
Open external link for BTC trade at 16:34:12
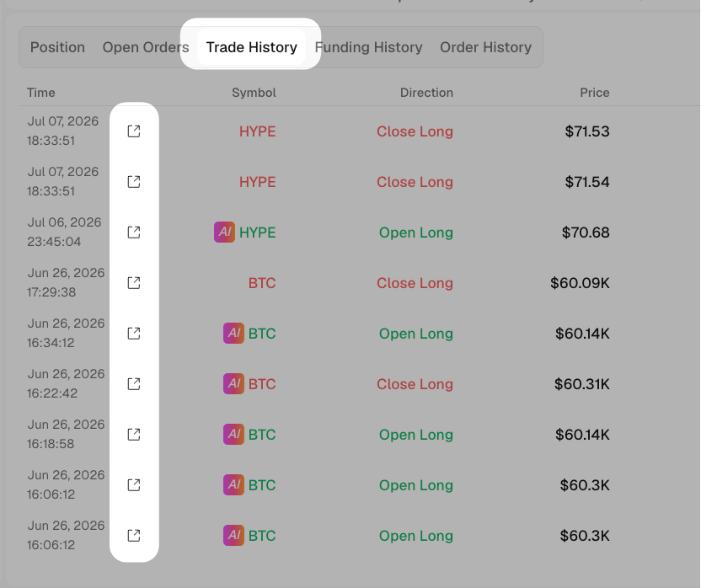134,333
